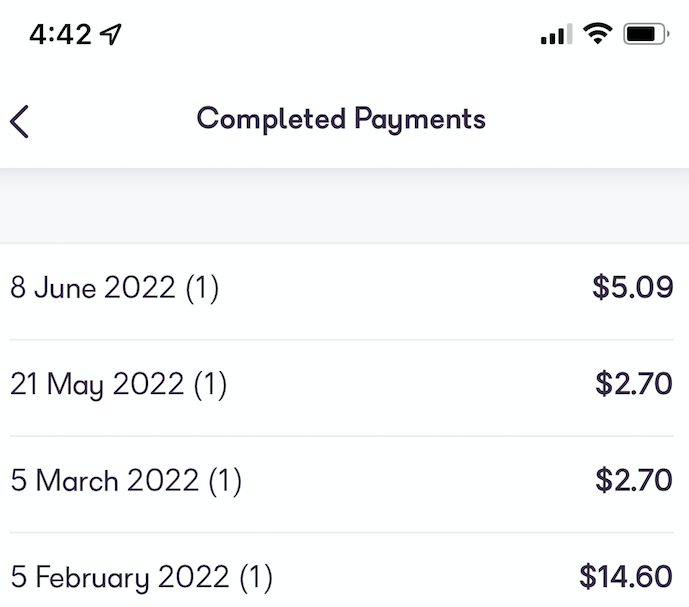Click the battery indicator icon
Screen dimensions: 689x607
(645, 35)
